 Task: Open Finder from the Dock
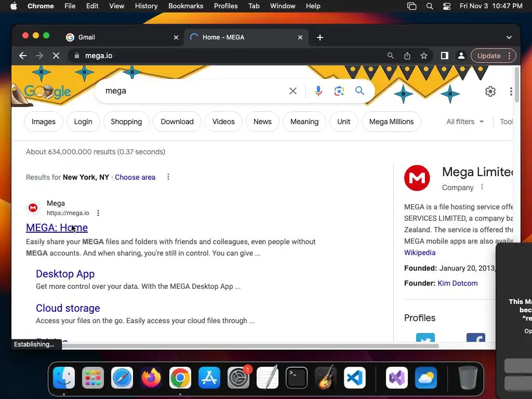(64, 378)
